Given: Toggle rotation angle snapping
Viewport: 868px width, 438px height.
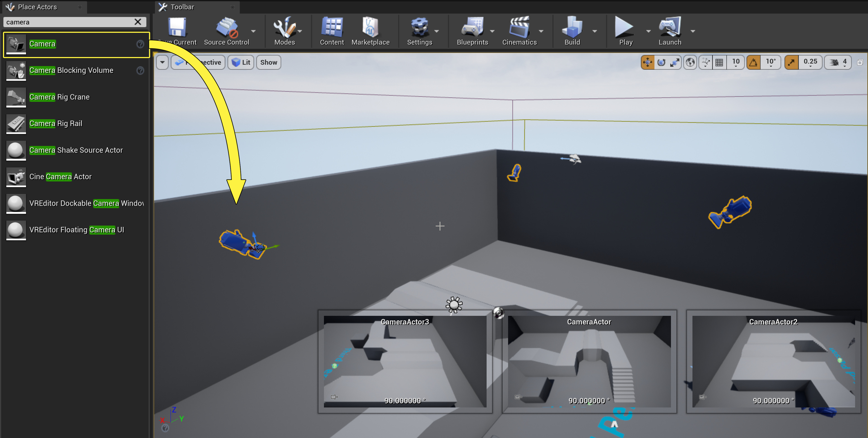Looking at the screenshot, I should (754, 62).
